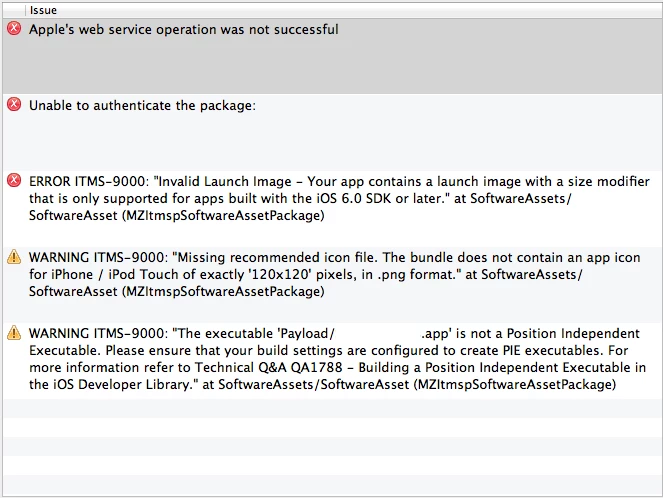The height and width of the screenshot is (498, 663).
Task: Select the Apple's web service operation row
Action: point(332,56)
